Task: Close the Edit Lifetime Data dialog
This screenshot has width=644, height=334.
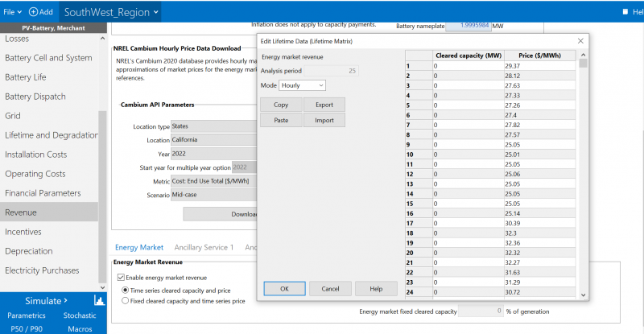Action: tap(580, 40)
